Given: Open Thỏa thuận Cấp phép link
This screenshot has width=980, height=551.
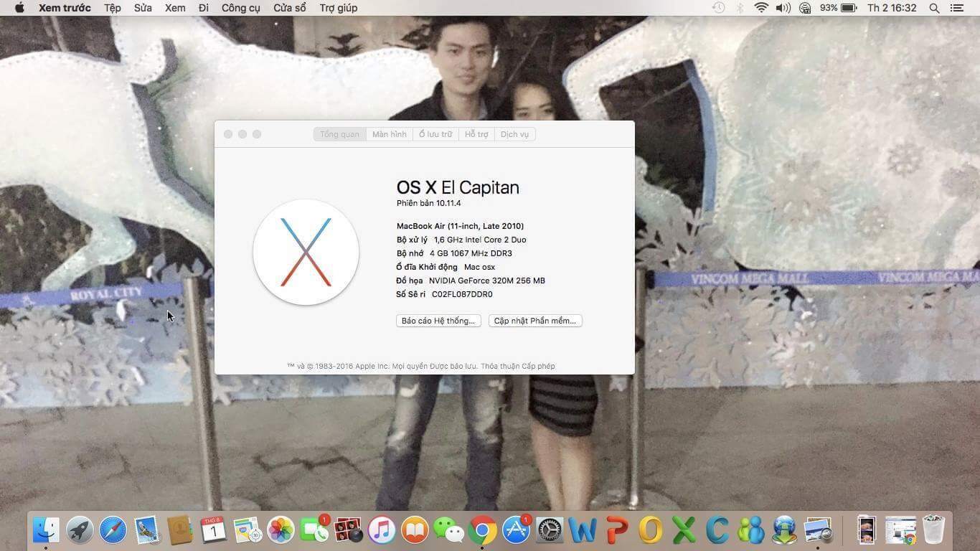Looking at the screenshot, I should (x=517, y=366).
